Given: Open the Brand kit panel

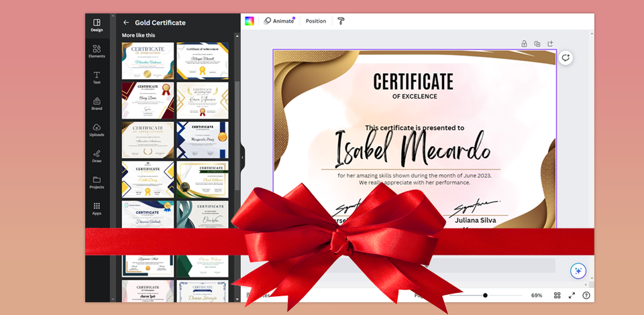Looking at the screenshot, I should tap(97, 103).
